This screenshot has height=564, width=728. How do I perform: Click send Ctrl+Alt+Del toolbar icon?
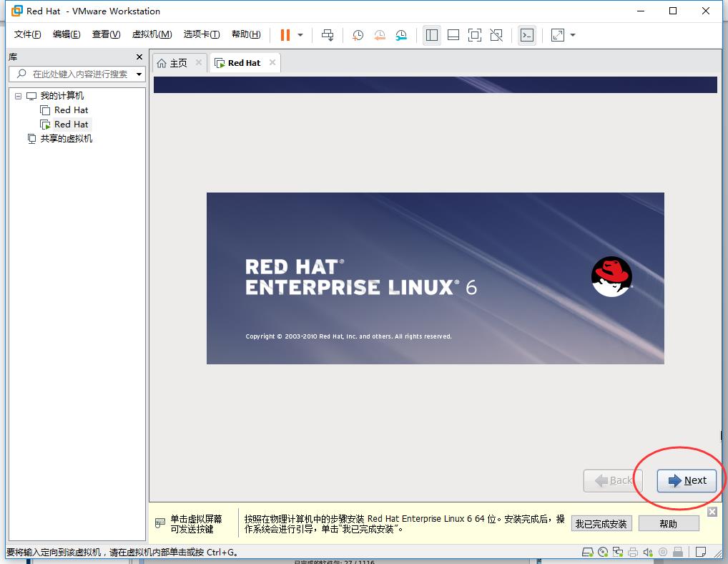(x=328, y=35)
